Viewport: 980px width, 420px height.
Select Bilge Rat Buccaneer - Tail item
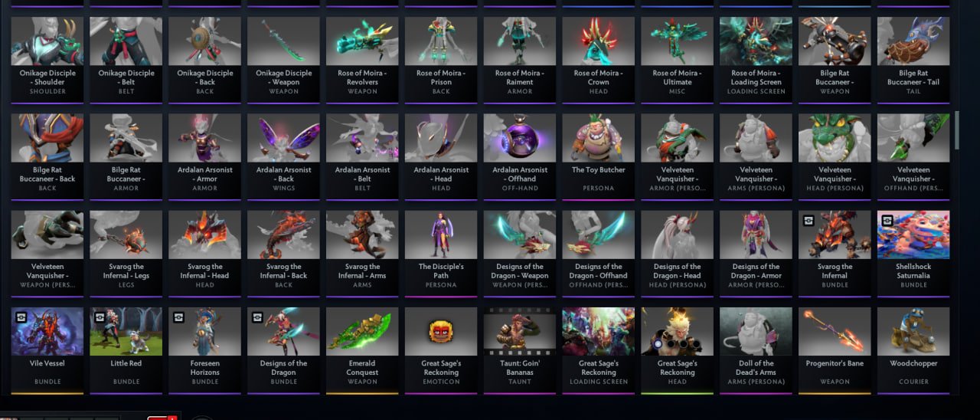point(913,58)
